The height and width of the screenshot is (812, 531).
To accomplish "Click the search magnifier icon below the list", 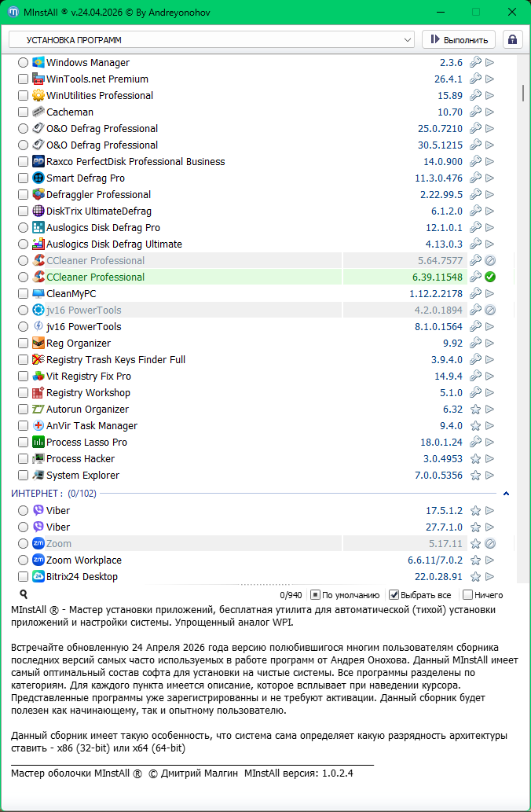I will 24,595.
